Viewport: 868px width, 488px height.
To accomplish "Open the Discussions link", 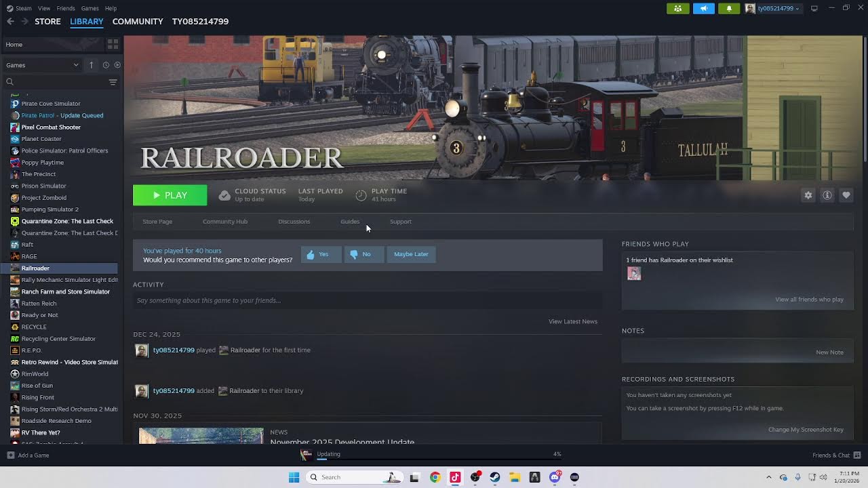I will pyautogui.click(x=294, y=222).
